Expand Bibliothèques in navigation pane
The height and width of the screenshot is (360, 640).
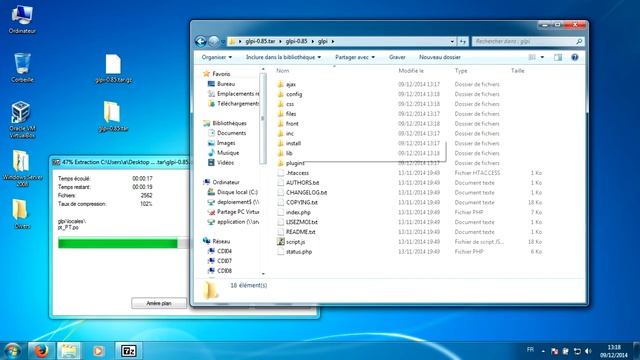click(229, 123)
